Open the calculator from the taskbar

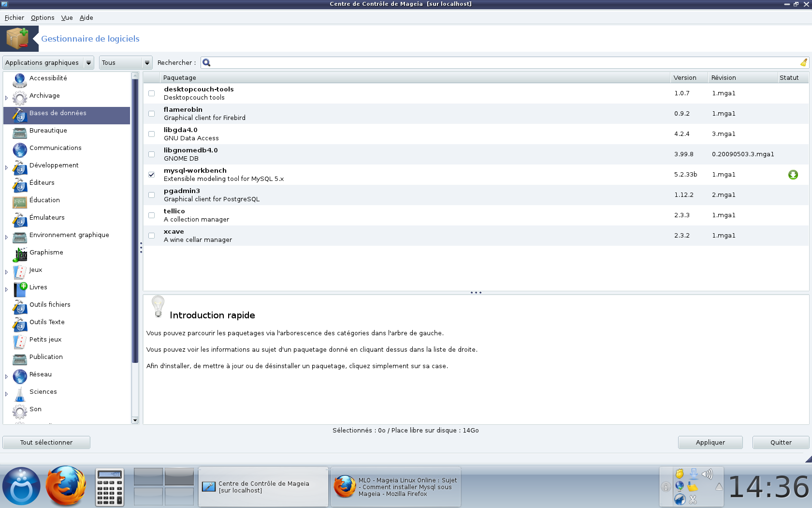click(x=110, y=487)
